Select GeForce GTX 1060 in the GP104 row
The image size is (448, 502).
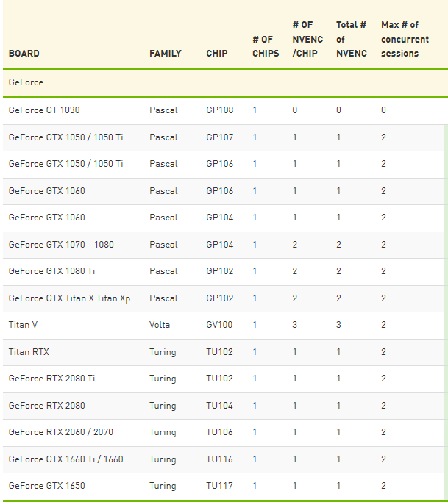[x=47, y=218]
